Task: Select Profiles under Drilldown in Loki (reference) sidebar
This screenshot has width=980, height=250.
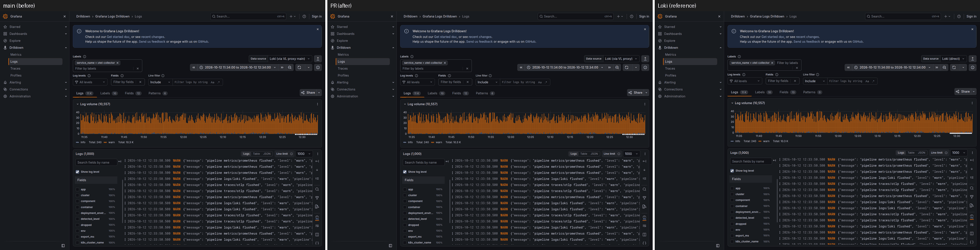Action: coord(670,75)
